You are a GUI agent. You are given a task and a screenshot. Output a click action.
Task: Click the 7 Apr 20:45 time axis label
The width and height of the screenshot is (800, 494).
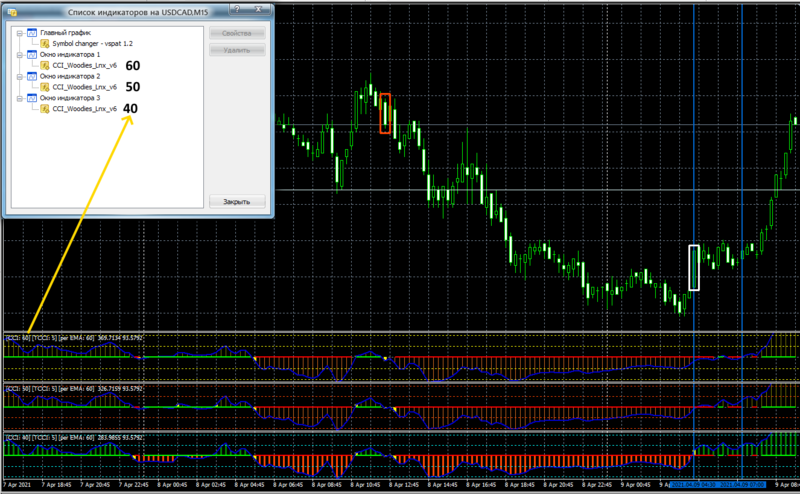click(95, 485)
